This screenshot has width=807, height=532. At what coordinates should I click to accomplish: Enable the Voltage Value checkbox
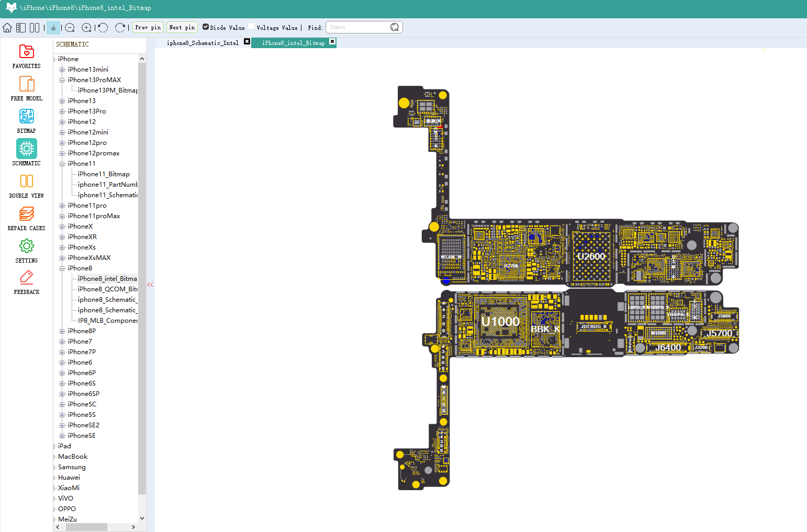point(251,27)
